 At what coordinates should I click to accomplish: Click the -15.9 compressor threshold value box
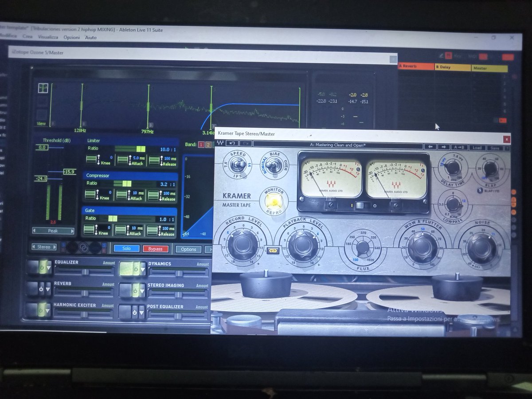coord(70,172)
